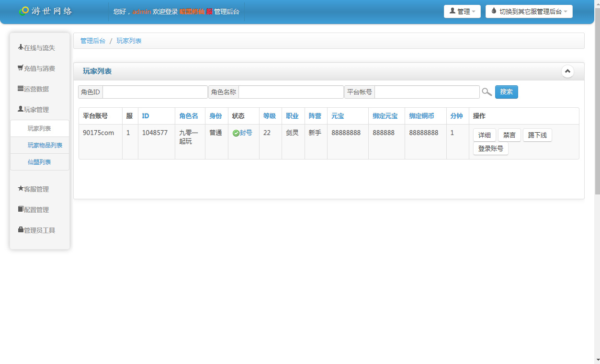
Task: Sort table by 元宝 column header
Action: (x=338, y=116)
